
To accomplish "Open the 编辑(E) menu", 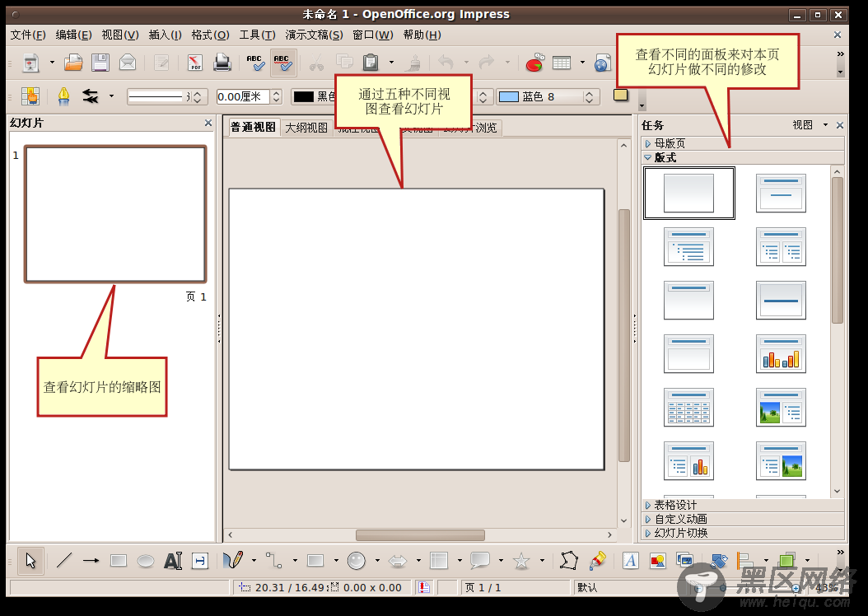I will [73, 35].
